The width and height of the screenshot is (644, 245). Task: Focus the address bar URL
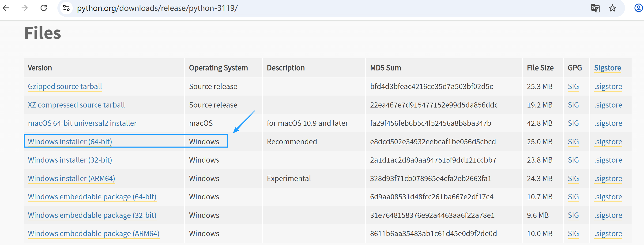pos(157,8)
